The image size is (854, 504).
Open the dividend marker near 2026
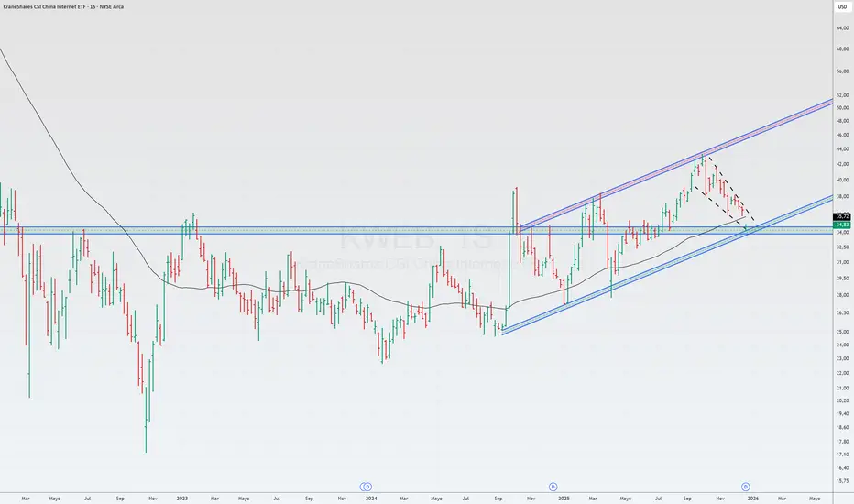click(x=746, y=487)
